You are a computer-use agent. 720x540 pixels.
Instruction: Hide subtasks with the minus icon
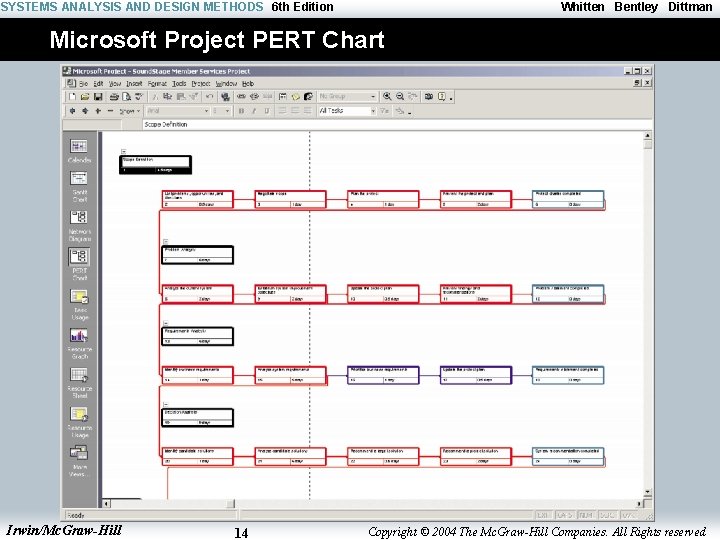110,111
